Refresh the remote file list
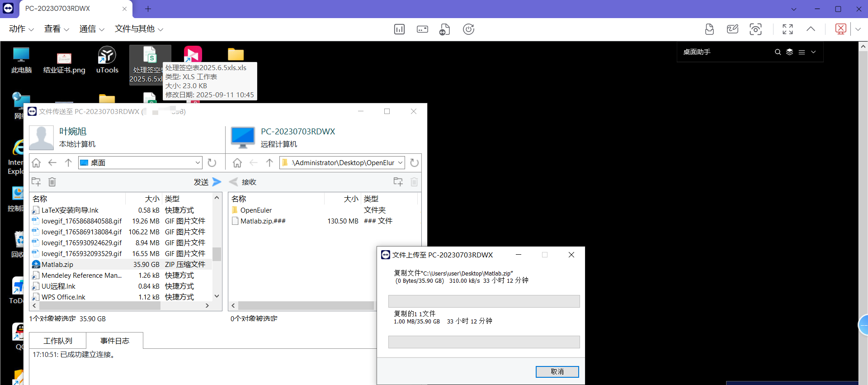868x385 pixels. 414,163
